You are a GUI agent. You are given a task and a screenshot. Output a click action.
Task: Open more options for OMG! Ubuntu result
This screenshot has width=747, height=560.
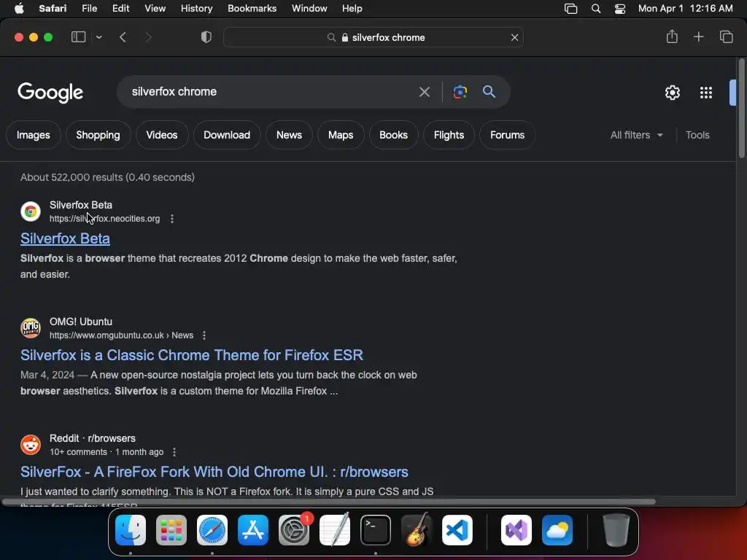tap(204, 335)
